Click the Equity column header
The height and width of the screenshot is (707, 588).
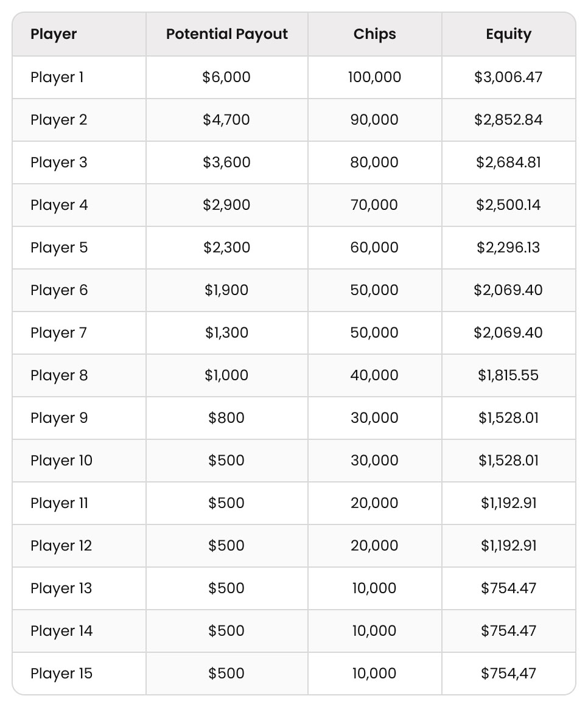(x=508, y=34)
